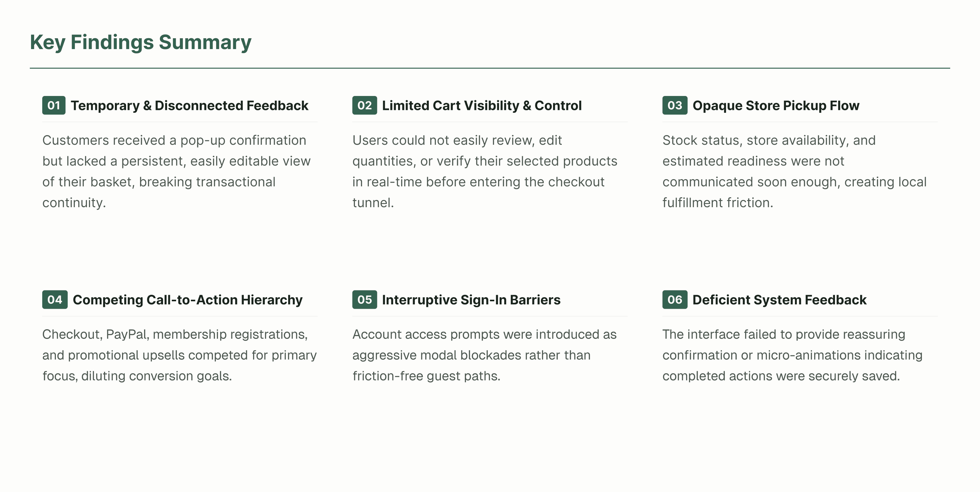Click the Competing Call-to-Action Hierarchy heading
Image resolution: width=980 pixels, height=492 pixels.
188,300
